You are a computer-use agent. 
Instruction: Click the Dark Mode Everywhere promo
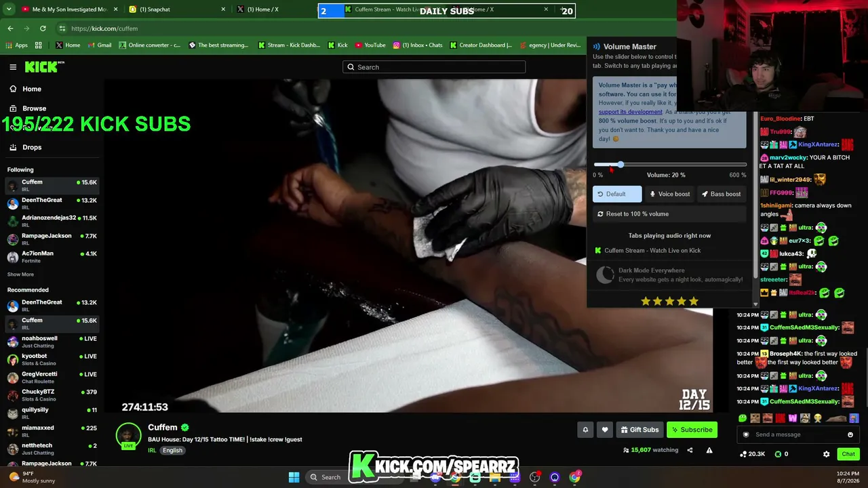pyautogui.click(x=669, y=274)
